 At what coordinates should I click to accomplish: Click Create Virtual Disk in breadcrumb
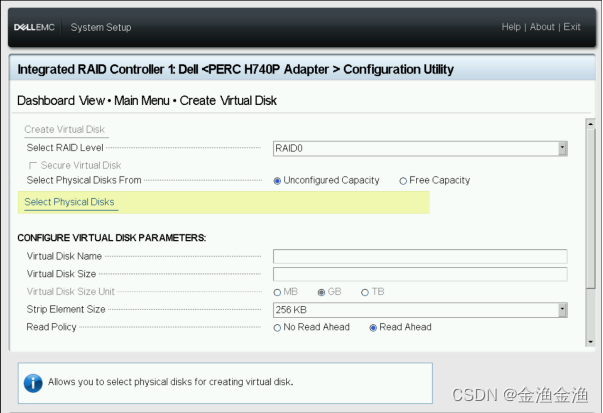(x=228, y=101)
